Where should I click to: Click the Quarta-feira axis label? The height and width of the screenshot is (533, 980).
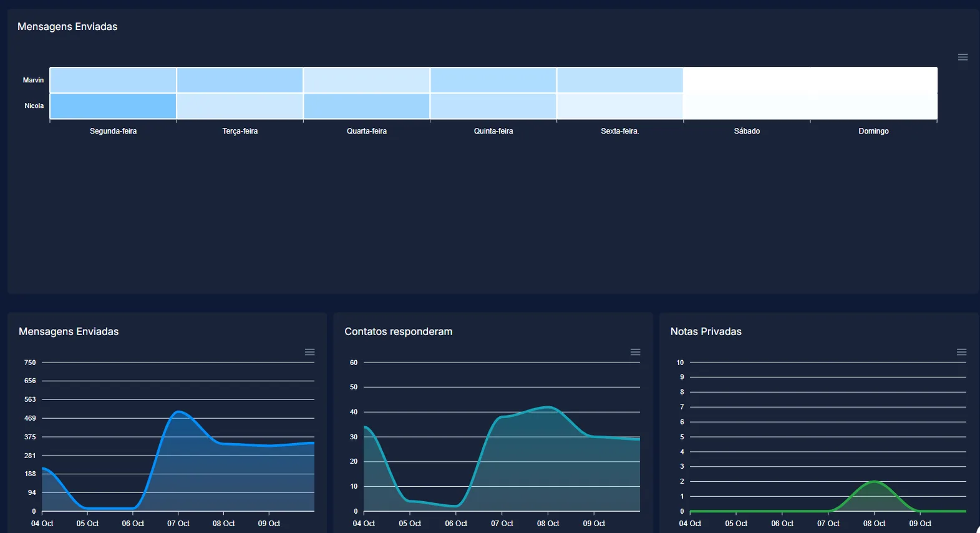(x=367, y=131)
